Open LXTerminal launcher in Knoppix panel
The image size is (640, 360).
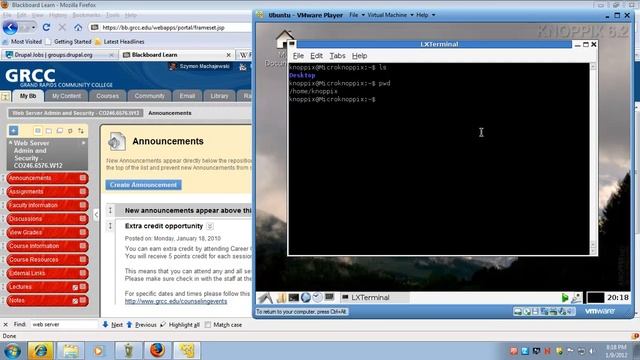click(293, 298)
